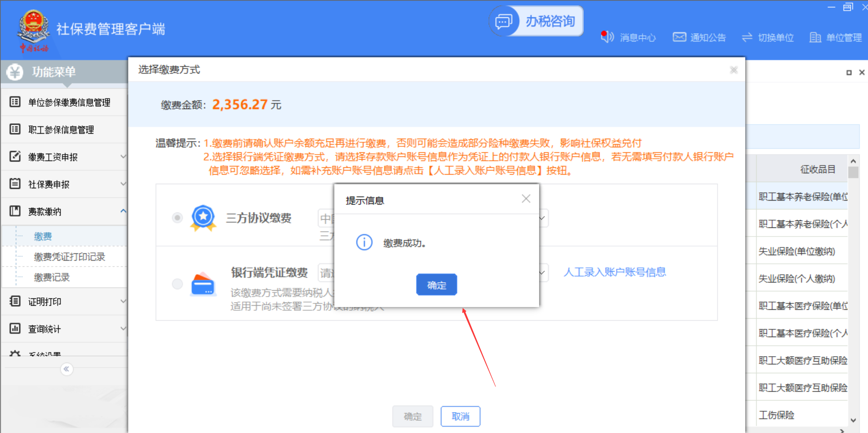The image size is (868, 433).
Task: Click 切换单位 switch arrows icon
Action: [747, 37]
